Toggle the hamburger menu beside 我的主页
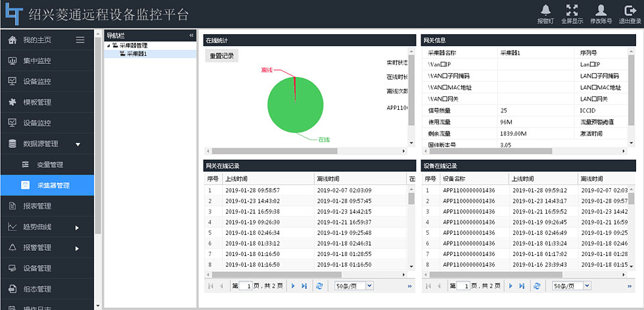Image resolution: width=644 pixels, height=310 pixels. coord(80,40)
